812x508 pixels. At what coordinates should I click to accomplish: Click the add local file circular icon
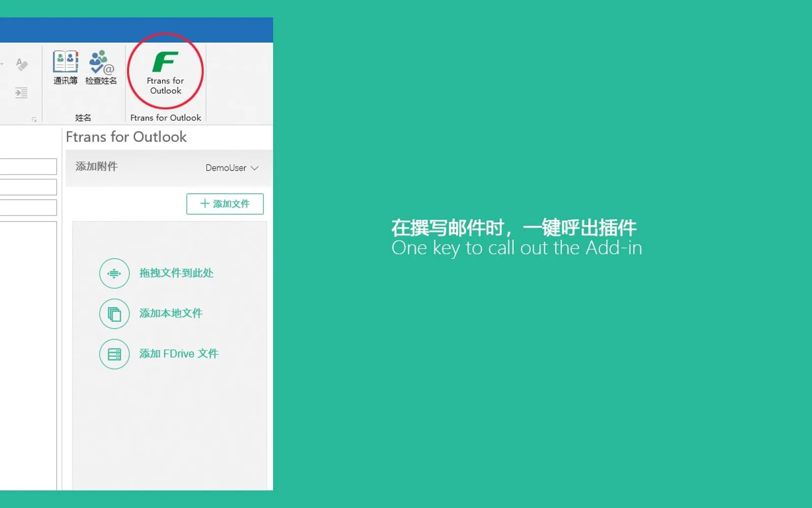114,313
